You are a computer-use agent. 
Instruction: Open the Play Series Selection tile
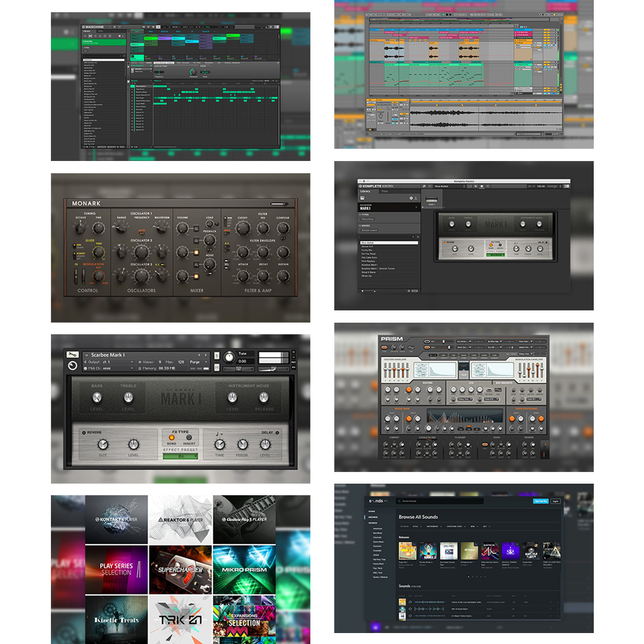116,570
